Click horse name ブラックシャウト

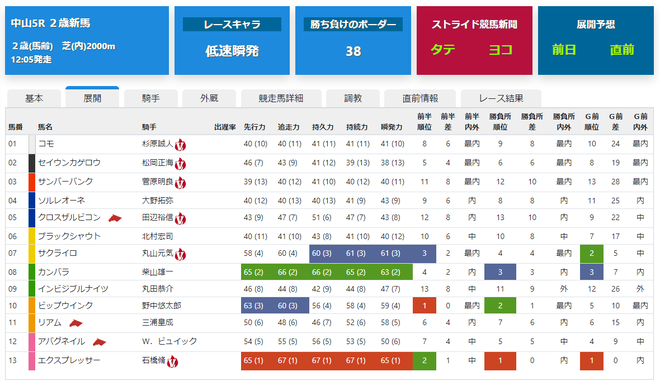pos(69,236)
